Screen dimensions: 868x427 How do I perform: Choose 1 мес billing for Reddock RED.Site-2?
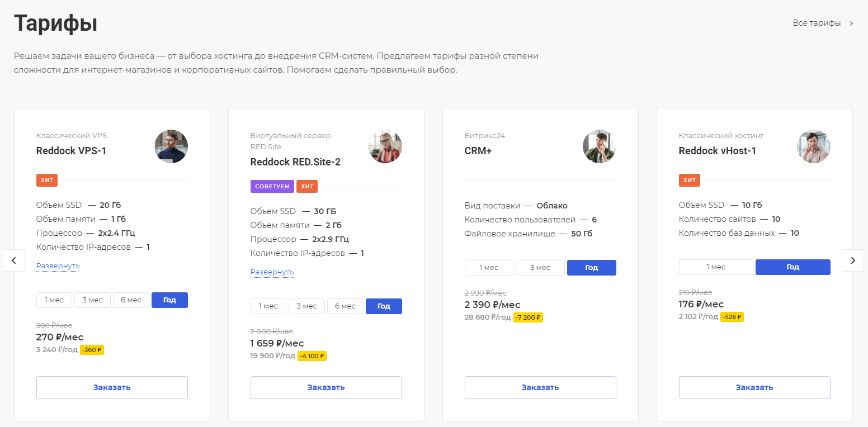point(268,306)
